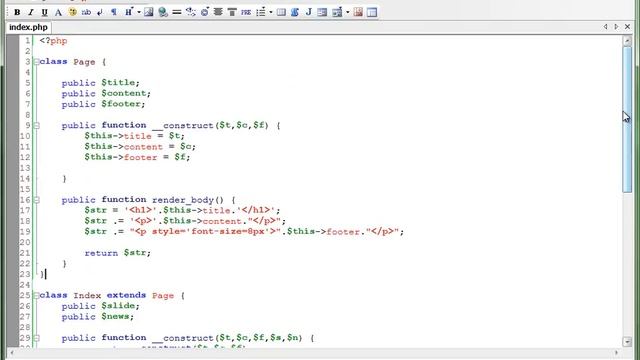Insert a hyperlink using globe icon
Viewport: 640px width, 360px height.
point(163,12)
